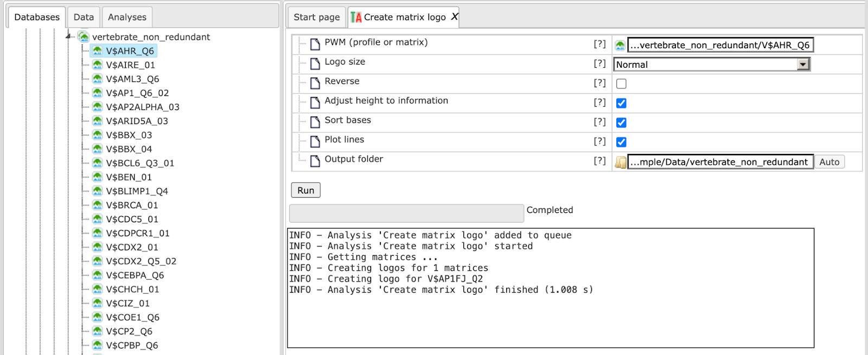Screen dimensions: 868x355
Task: Open help [?] for Logo size
Action: (x=599, y=63)
